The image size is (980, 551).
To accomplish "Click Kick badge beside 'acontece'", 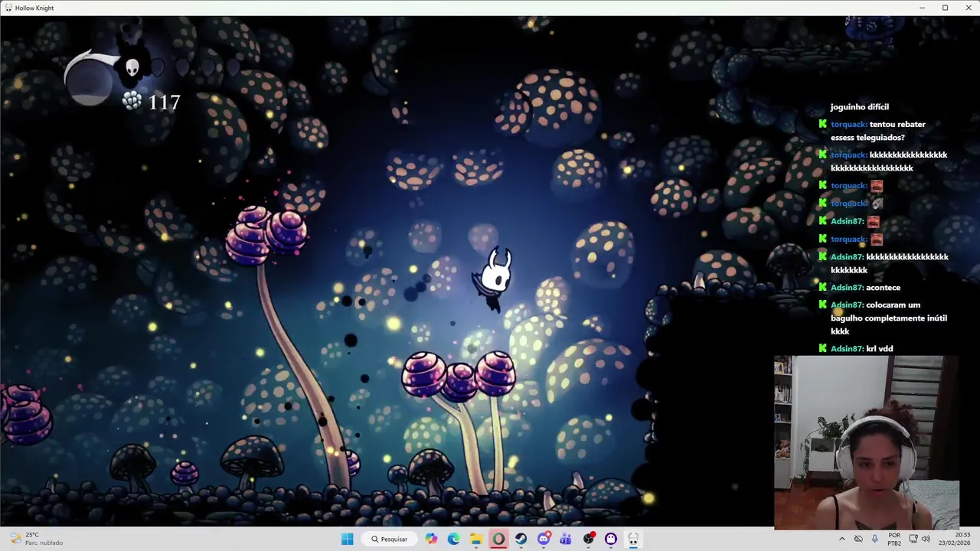I will coord(823,287).
